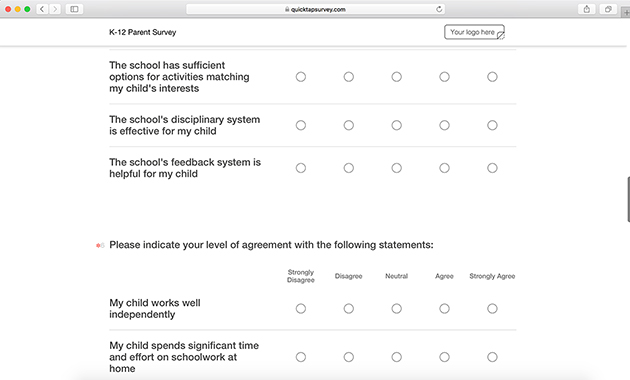
Task: Add a new tab with plus icon
Action: pos(626,12)
